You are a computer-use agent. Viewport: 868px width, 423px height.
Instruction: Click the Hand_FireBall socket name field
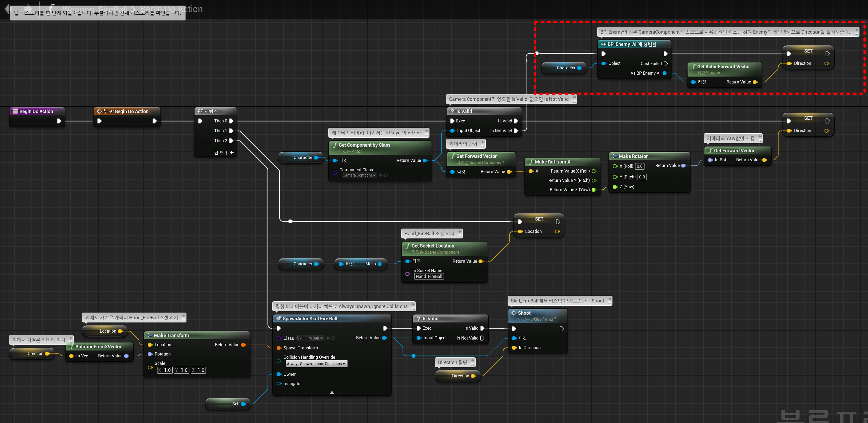pos(429,277)
